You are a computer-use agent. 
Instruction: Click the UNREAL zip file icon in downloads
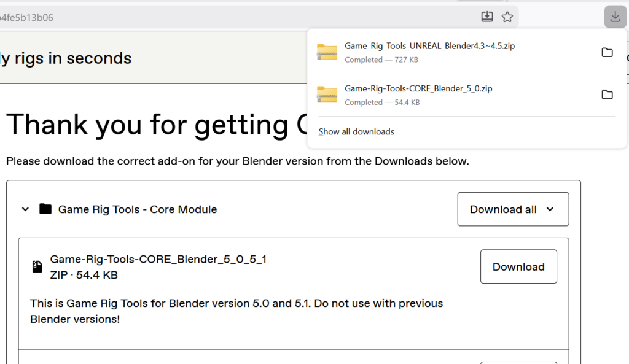[x=327, y=52]
